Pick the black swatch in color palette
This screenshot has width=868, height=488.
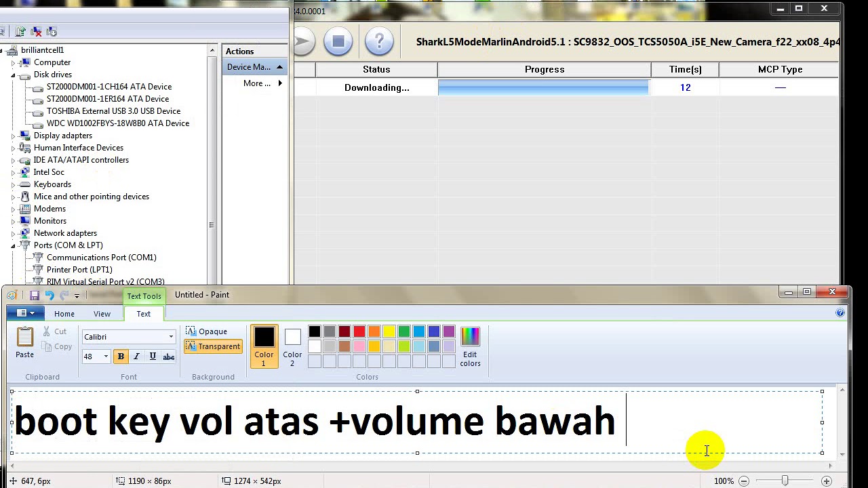[x=315, y=331]
